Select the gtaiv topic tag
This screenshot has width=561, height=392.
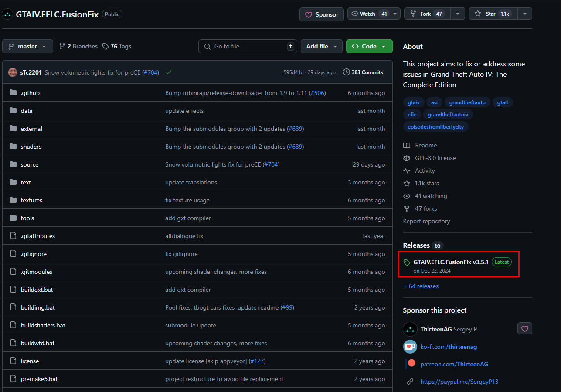[414, 102]
